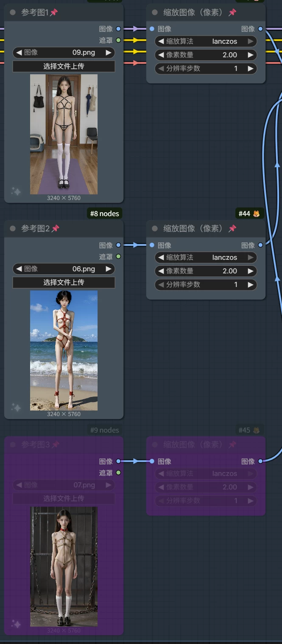Screen dimensions: 282x644
Task: Collapse top 缩放图像（像素） node via title dot
Action: click(x=155, y=13)
